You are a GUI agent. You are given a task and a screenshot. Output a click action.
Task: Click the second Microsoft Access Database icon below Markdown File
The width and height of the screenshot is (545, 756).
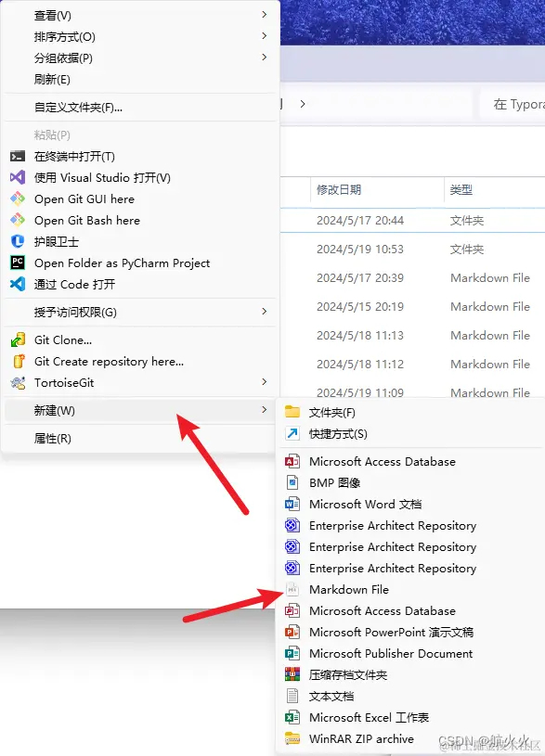pyautogui.click(x=292, y=610)
